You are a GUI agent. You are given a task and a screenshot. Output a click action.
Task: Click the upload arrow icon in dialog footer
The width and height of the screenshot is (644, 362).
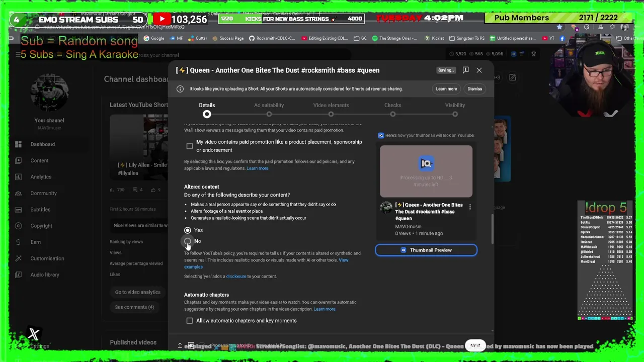click(x=180, y=345)
